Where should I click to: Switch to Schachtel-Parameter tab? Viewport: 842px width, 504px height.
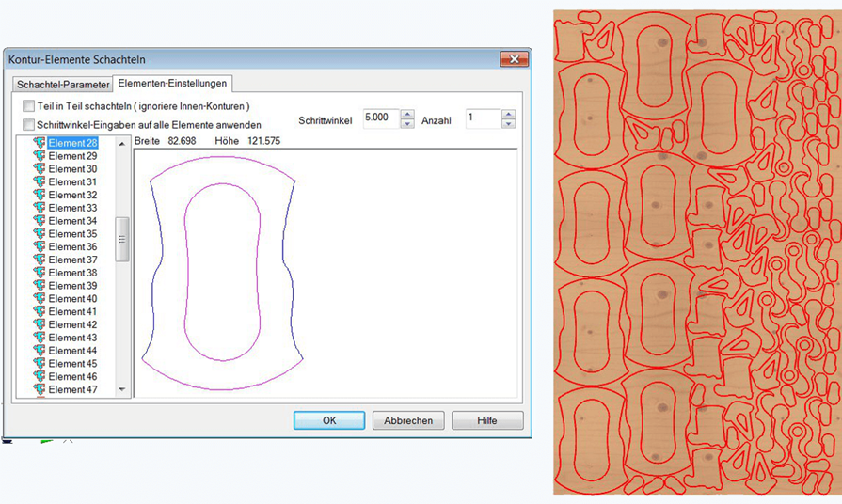[x=63, y=85]
